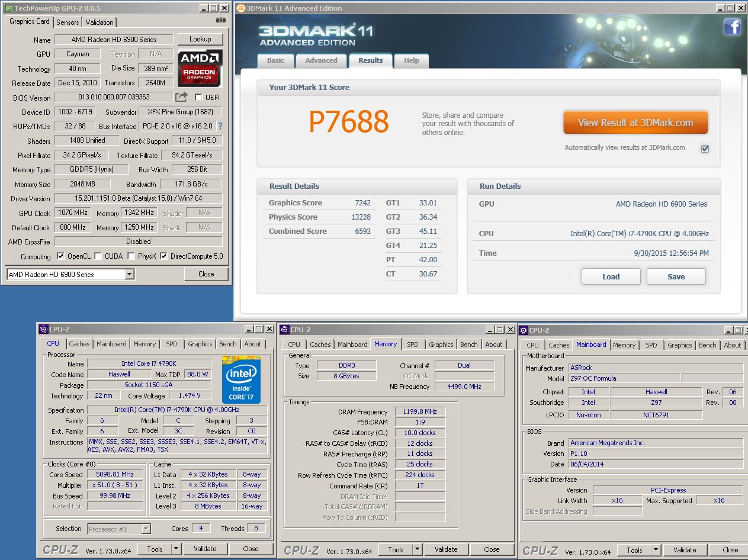Click the LPCIO NCT6791 field
Image resolution: width=748 pixels, height=560 pixels.
click(x=656, y=415)
